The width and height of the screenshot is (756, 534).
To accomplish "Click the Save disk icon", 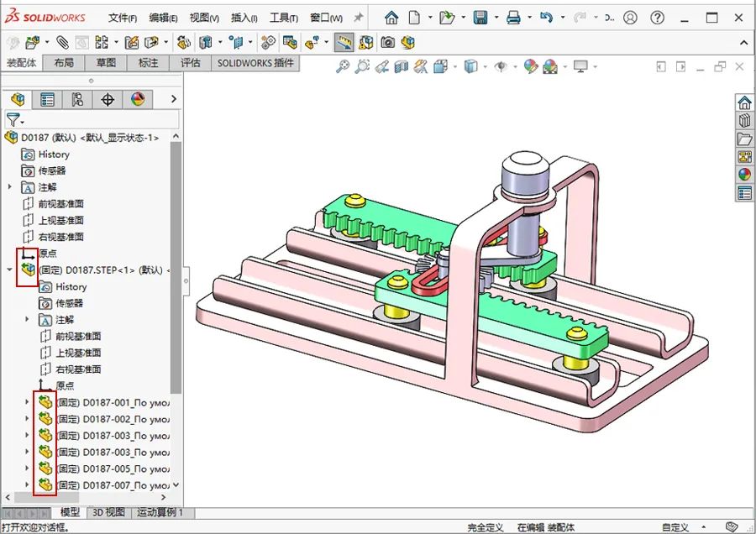I will tap(480, 18).
